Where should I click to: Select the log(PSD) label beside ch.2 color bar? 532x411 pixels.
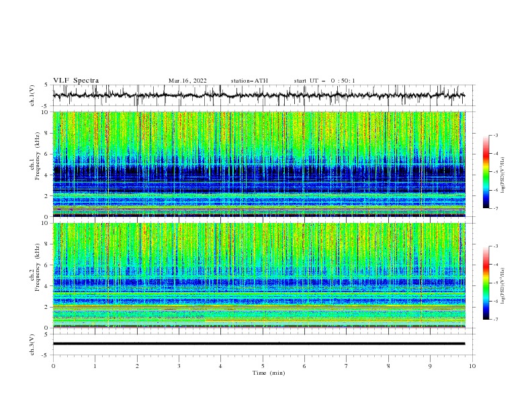point(502,286)
